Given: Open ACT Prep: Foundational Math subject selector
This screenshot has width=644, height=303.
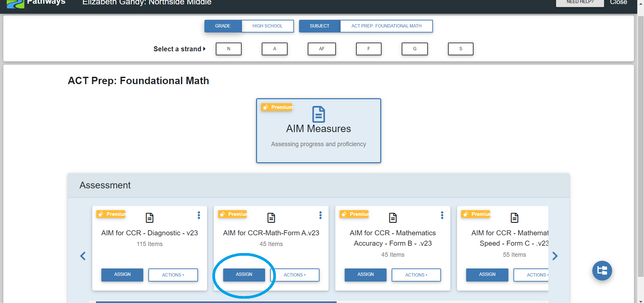Looking at the screenshot, I should pyautogui.click(x=386, y=26).
